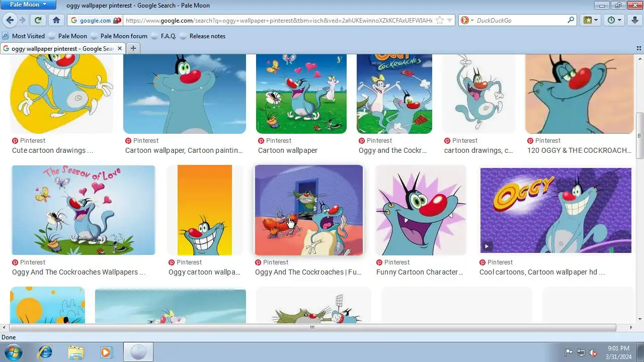Click the Pinterest source under Cartoon wallpaper

(x=274, y=141)
